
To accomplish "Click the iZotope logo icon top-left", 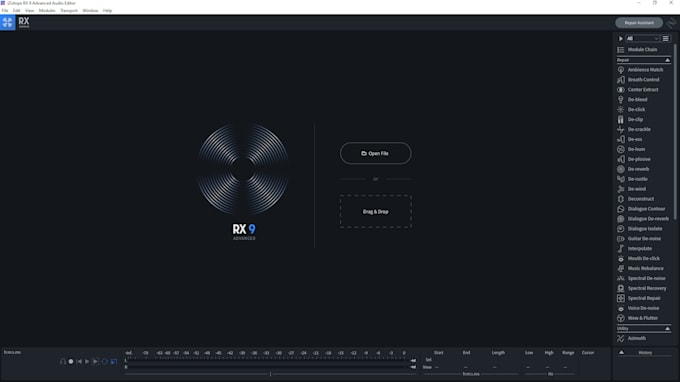I will coord(7,23).
